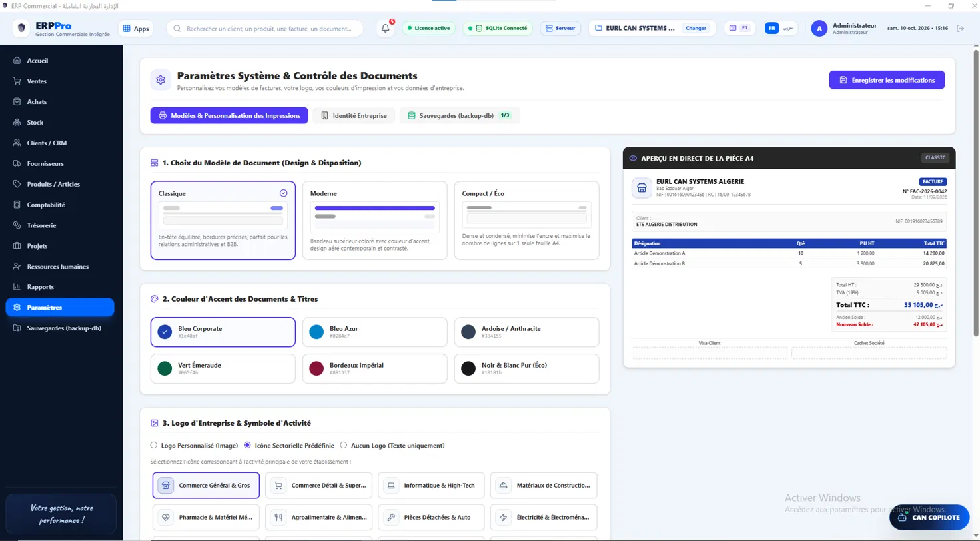Open Comptabilité module
980x541 pixels.
coord(60,205)
